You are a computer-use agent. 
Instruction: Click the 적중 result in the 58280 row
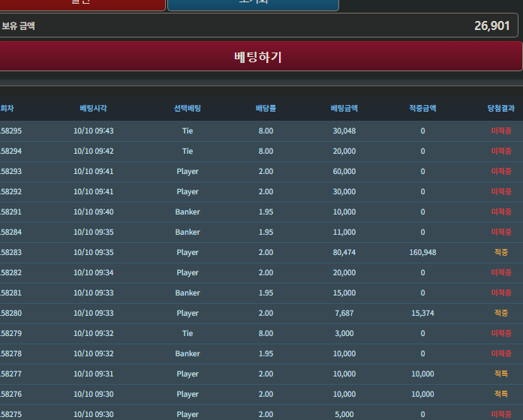[x=501, y=313]
